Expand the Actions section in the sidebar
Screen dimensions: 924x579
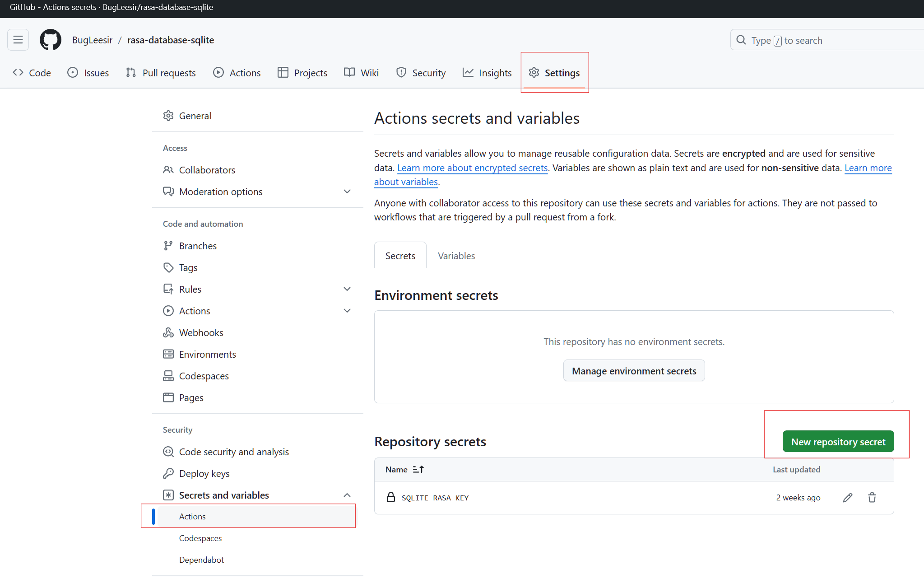[347, 311]
